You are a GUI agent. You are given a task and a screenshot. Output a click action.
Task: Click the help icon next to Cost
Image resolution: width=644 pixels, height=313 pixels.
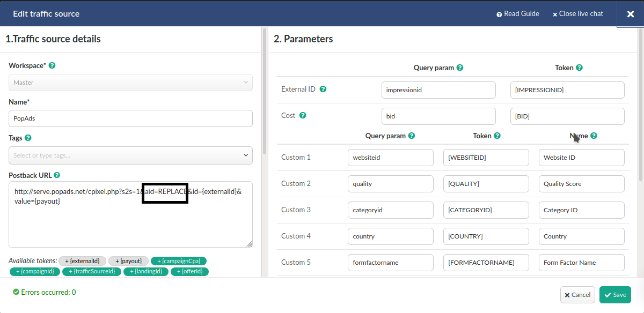303,116
